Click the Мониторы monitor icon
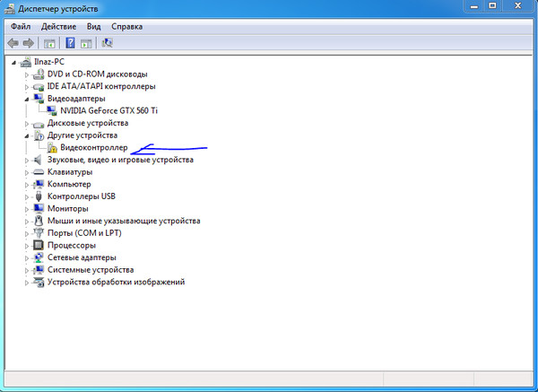Viewport: 538px width, 392px height. point(39,209)
